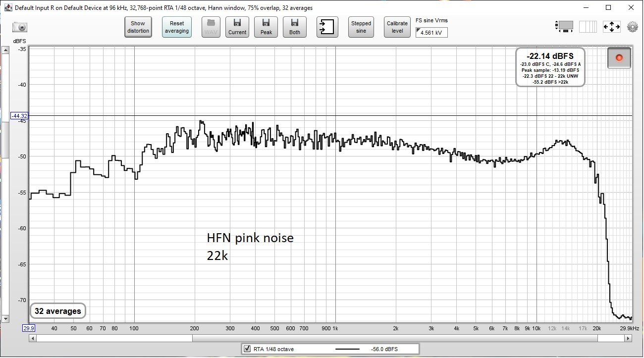
Task: Click the 29.9 frequency start field
Action: click(29, 328)
